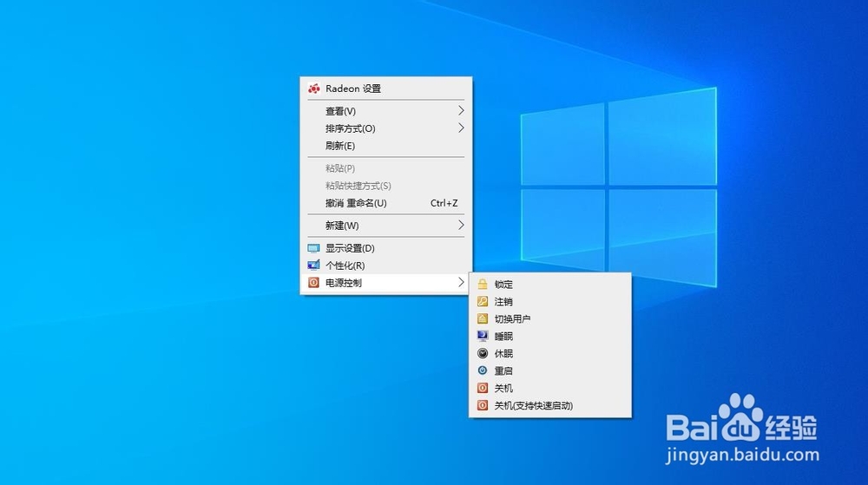Expand the 排序方式(O) submenu arrow

click(461, 128)
